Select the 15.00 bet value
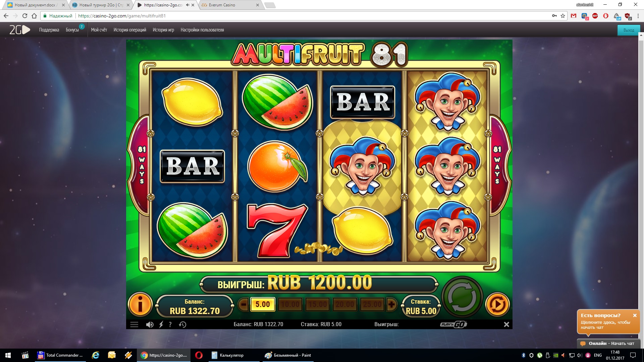Image resolution: width=644 pixels, height=362 pixels. [x=318, y=304]
